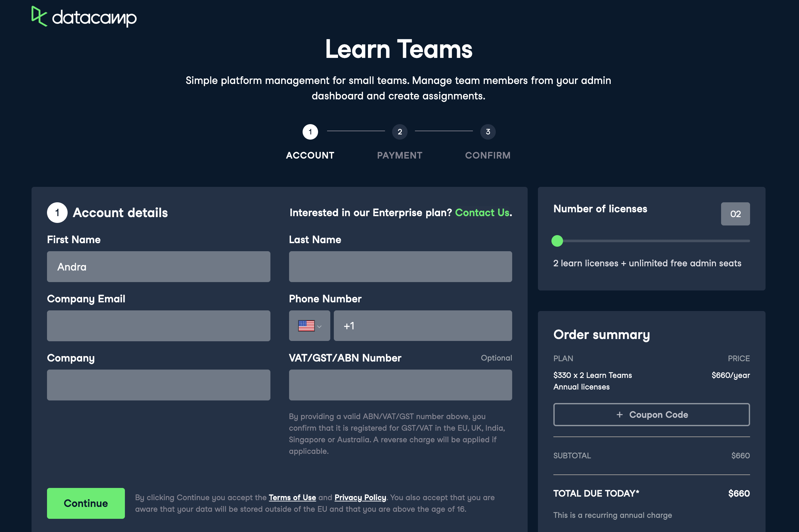Image resolution: width=799 pixels, height=532 pixels.
Task: Select the CONFIRM step label
Action: pos(488,155)
